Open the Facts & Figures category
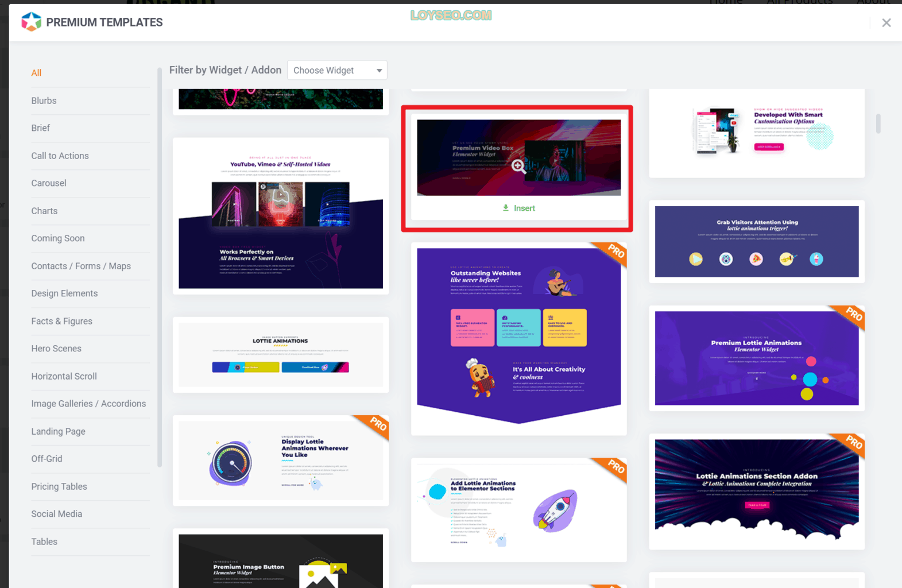Viewport: 902px width, 588px height. pos(61,321)
